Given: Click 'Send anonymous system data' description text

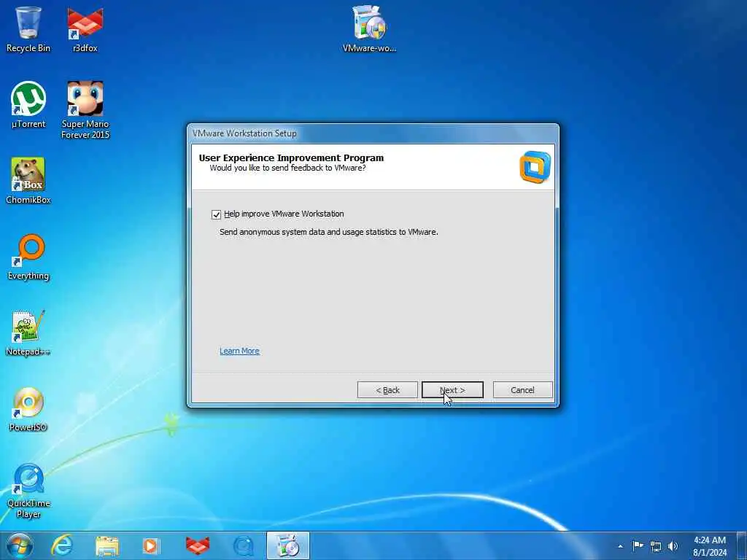Looking at the screenshot, I should click(329, 232).
